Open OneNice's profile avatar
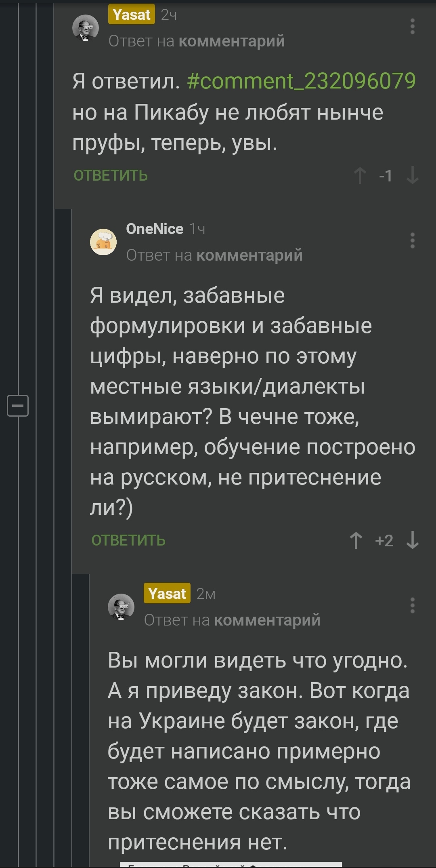The height and width of the screenshot is (868, 436). point(103,242)
